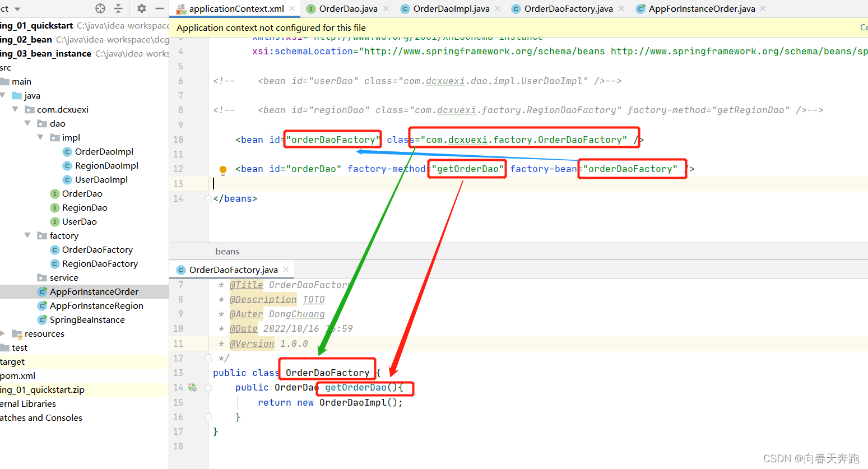The width and height of the screenshot is (868, 469).
Task: Select the target folder
Action: coord(12,361)
